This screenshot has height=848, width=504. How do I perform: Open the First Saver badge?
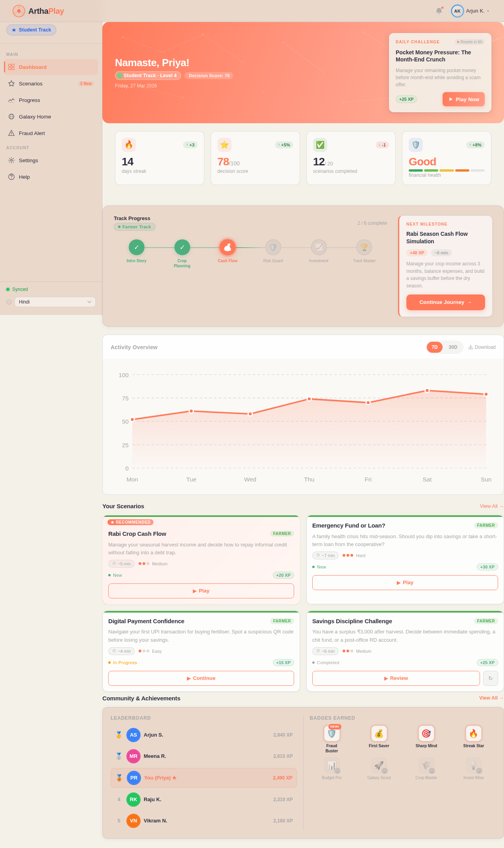379,734
